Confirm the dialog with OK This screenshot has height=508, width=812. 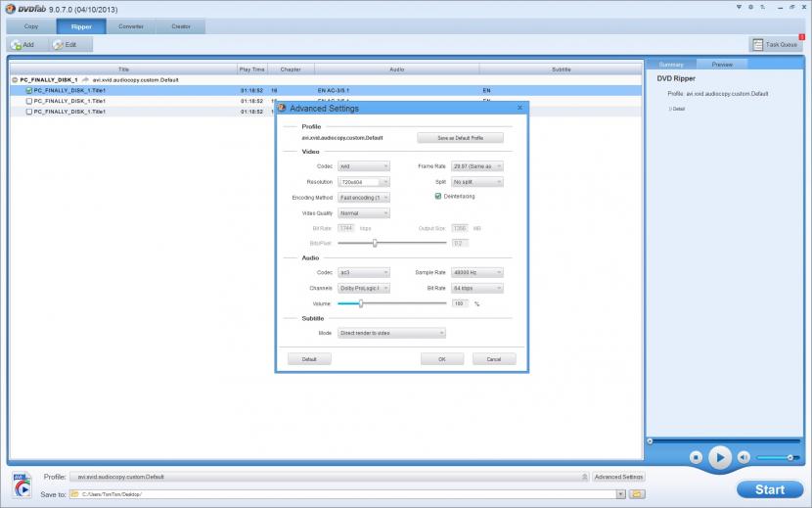(x=442, y=359)
